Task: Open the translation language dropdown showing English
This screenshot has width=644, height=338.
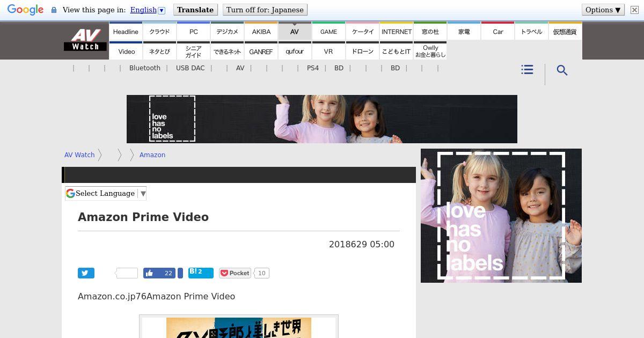Action: [148, 10]
